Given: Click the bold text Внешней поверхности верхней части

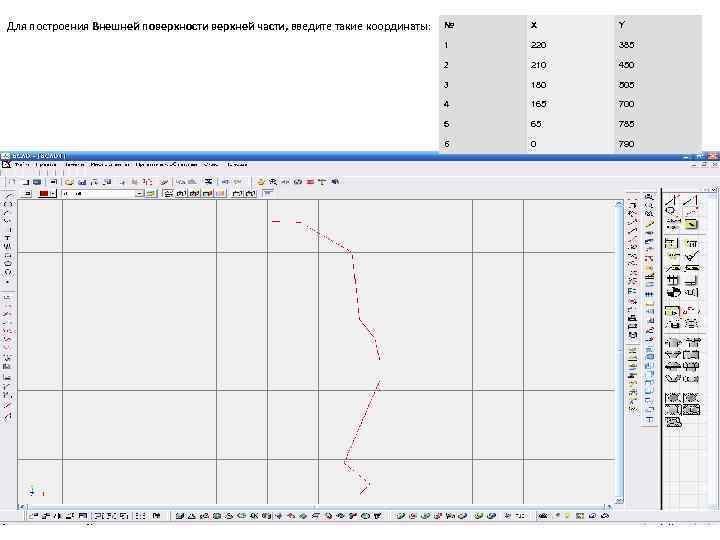Looking at the screenshot, I should [x=190, y=26].
